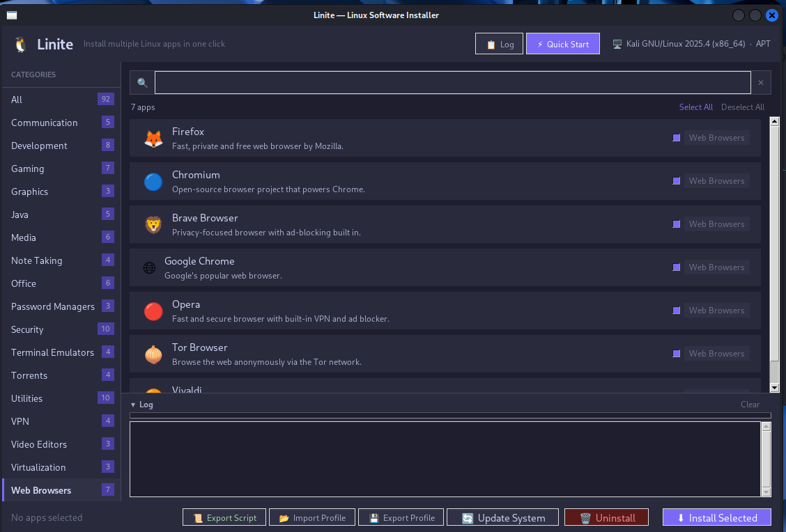Open the Graphics category
Viewport: 786px width, 532px height.
click(x=61, y=192)
